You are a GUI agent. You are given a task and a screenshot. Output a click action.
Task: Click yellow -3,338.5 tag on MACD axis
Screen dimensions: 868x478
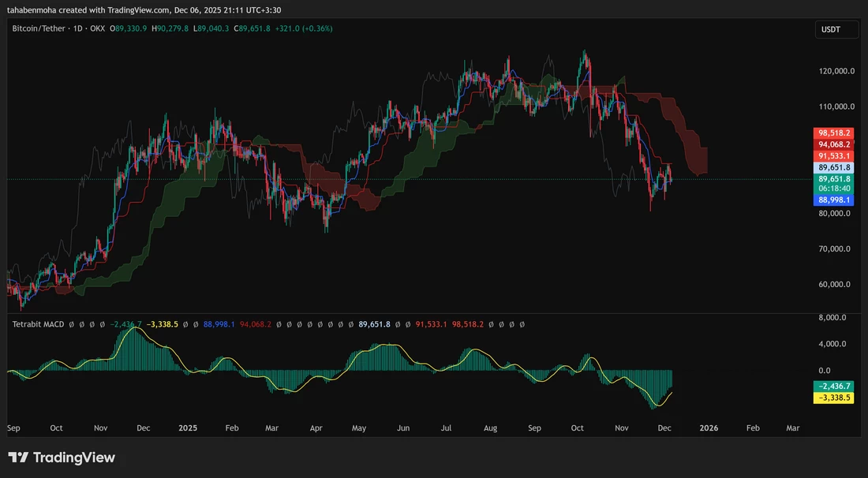coord(833,398)
